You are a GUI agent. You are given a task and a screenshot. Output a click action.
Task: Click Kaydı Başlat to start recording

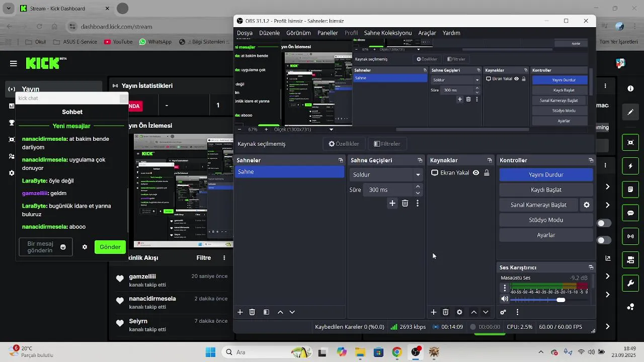pos(546,190)
